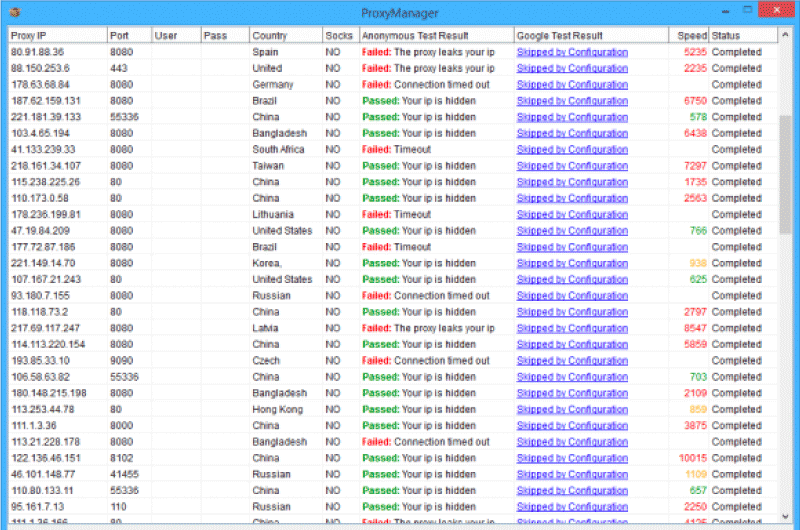800x530 pixels.
Task: Click the Status column header
Action: 743,35
